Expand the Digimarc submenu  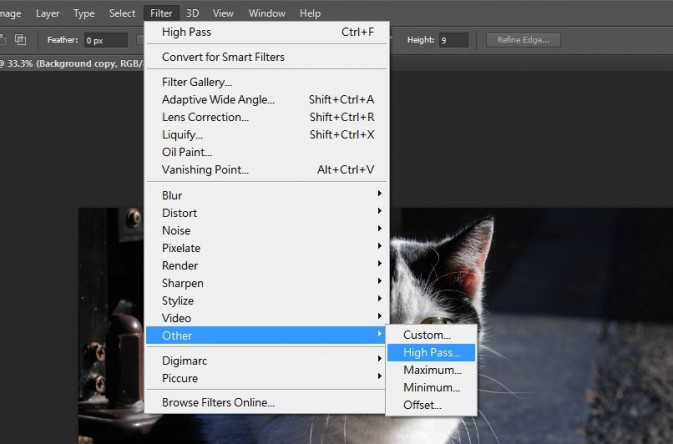point(267,361)
